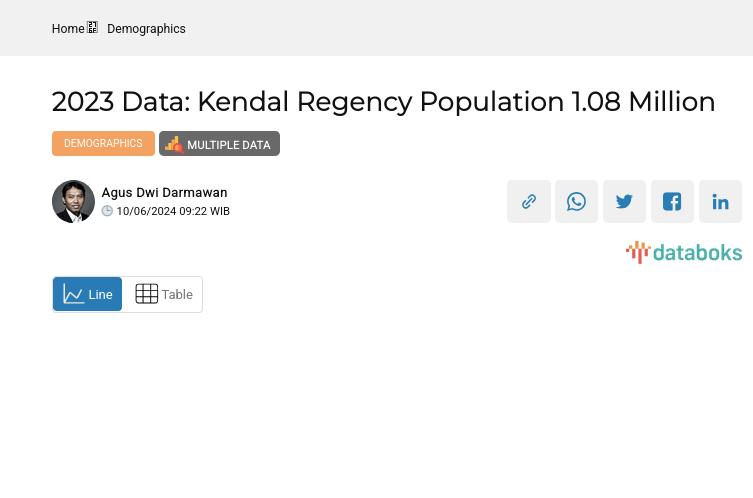753x498 pixels.
Task: Click the clock icon next to the date
Action: point(107,211)
